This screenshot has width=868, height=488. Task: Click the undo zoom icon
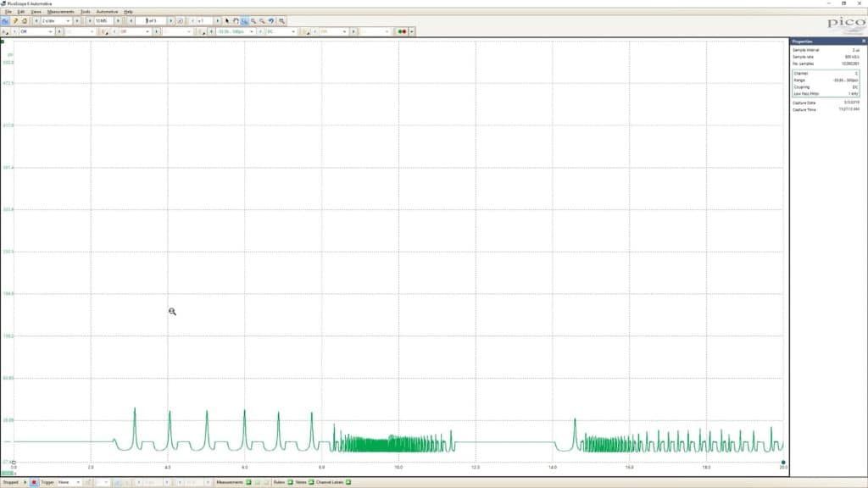(x=271, y=21)
